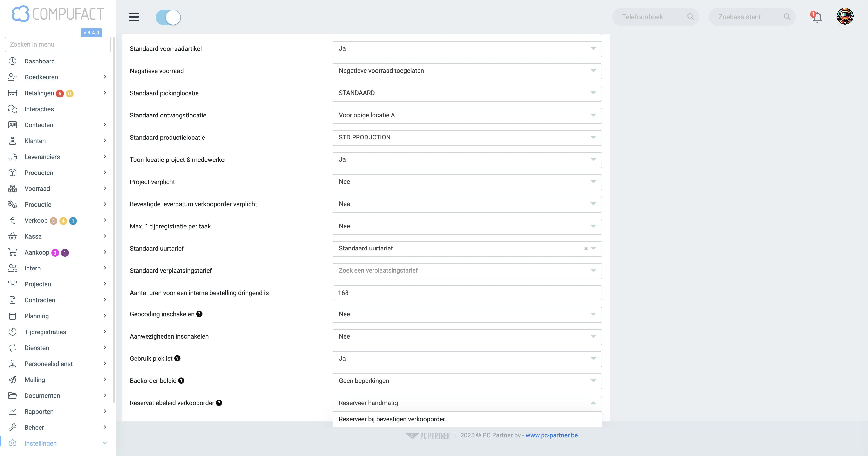Open Max. 1 tijdregistratie per taak dropdown
Screen dimensions: 868x456
coord(467,227)
